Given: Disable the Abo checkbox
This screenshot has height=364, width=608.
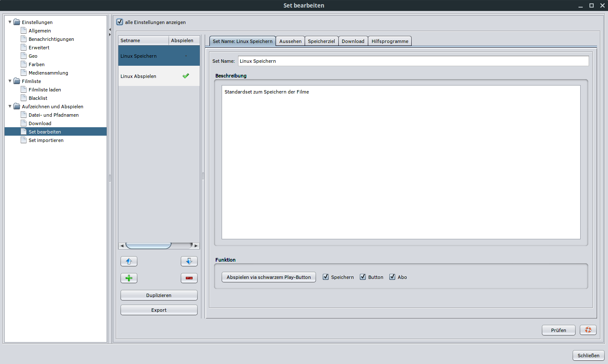Looking at the screenshot, I should [x=392, y=277].
